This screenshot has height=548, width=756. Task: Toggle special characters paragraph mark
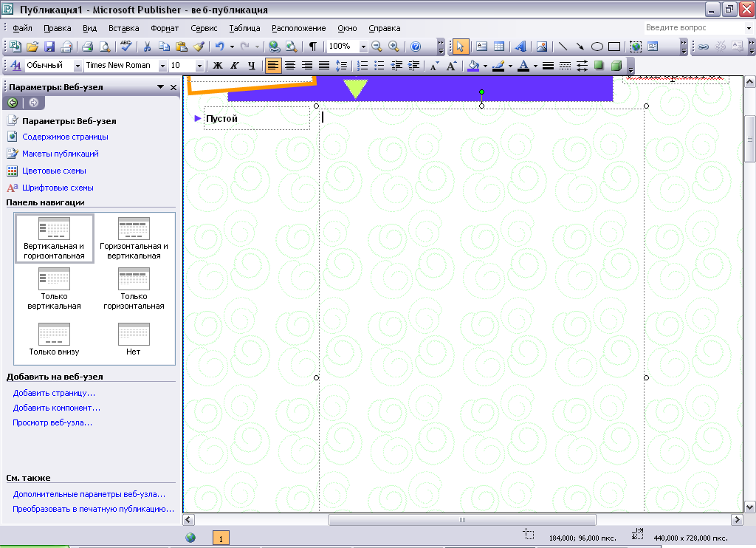(x=313, y=47)
